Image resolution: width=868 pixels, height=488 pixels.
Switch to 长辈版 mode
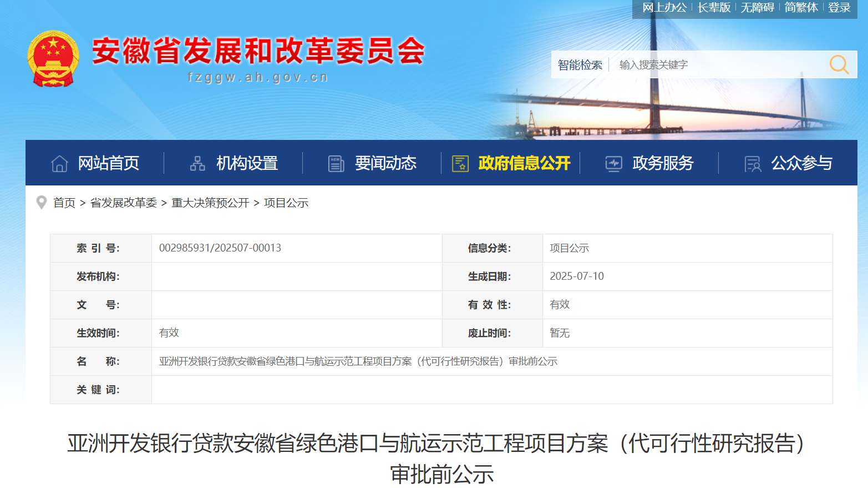click(714, 8)
